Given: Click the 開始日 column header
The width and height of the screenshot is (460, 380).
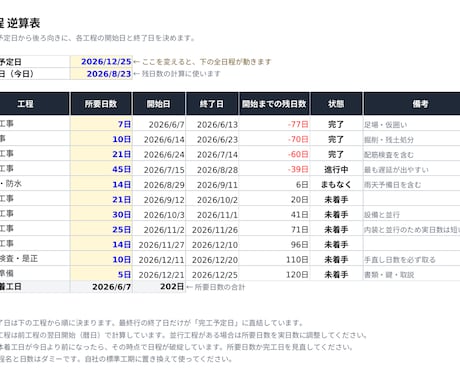Looking at the screenshot, I should pos(159,104).
